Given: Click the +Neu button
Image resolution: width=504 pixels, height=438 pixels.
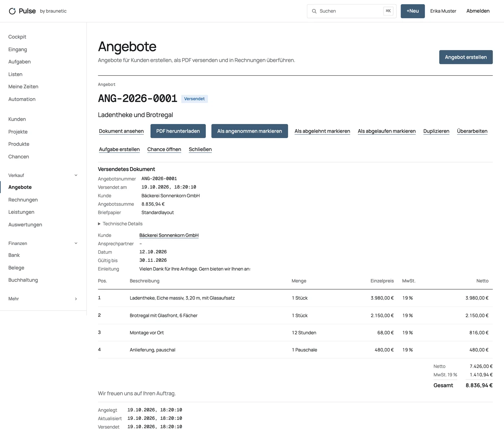Looking at the screenshot, I should pyautogui.click(x=413, y=11).
